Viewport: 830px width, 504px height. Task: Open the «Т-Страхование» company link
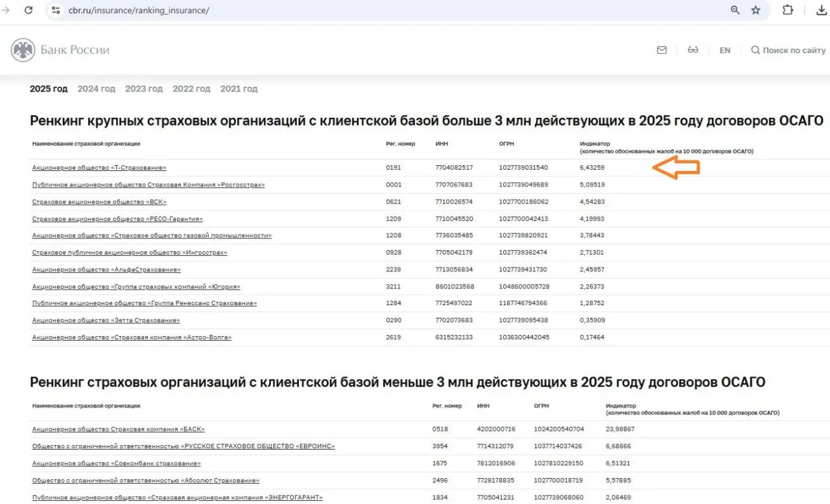(99, 168)
